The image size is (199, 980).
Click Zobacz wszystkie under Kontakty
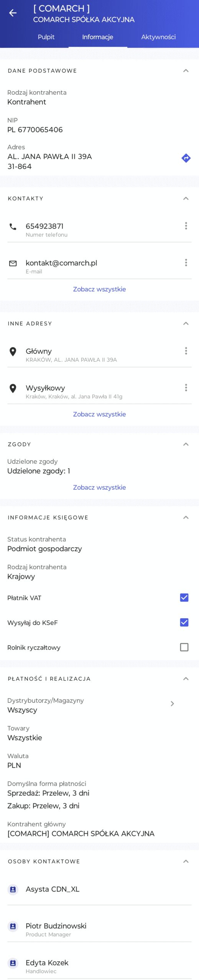[99, 289]
